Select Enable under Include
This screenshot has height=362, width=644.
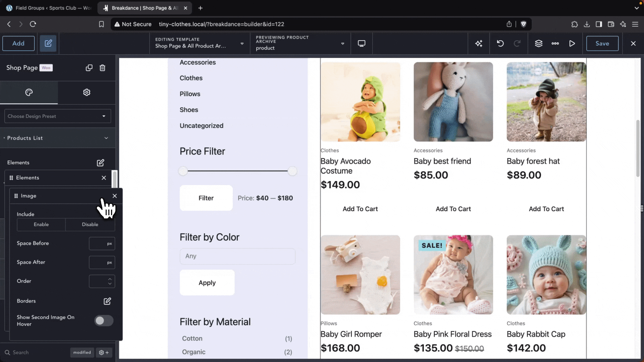coord(41,225)
